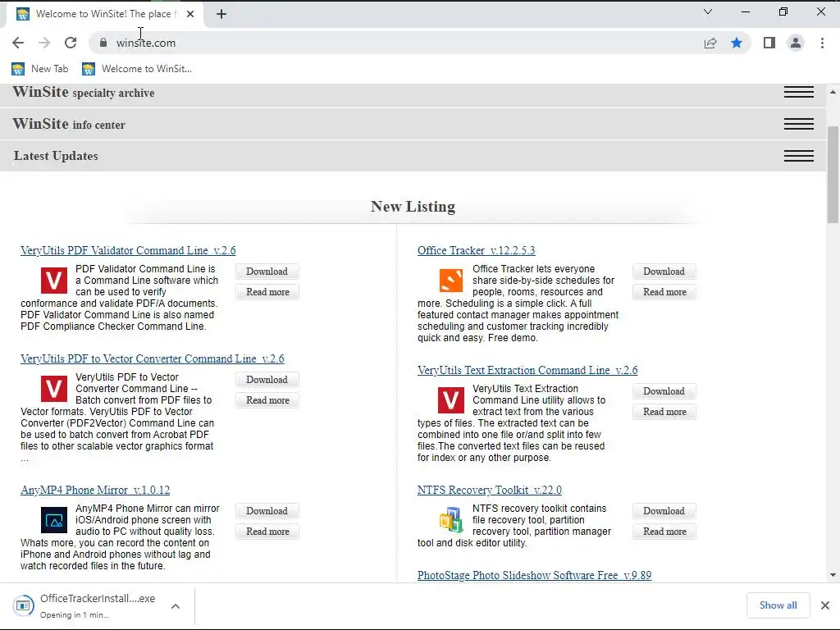The image size is (840, 630).
Task: Open options chevron for OfficeTrackerInstall download
Action: coord(176,606)
